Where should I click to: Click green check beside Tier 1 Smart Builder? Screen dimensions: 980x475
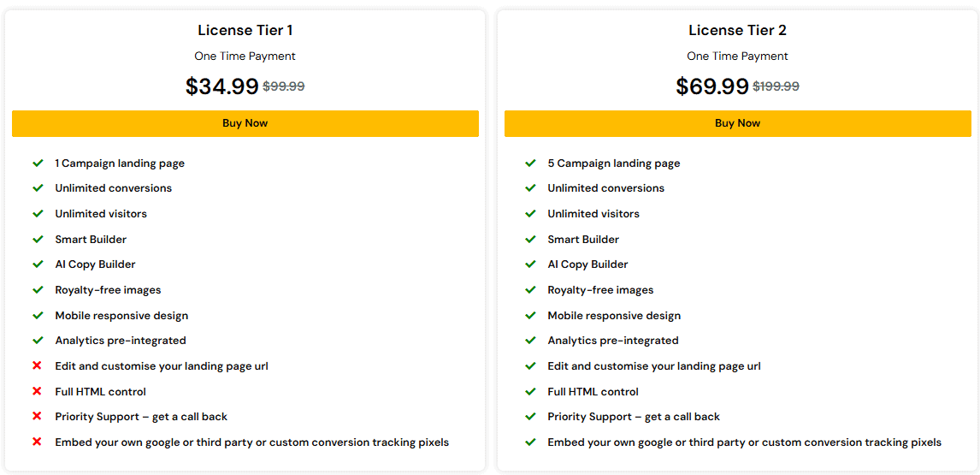[x=38, y=239]
